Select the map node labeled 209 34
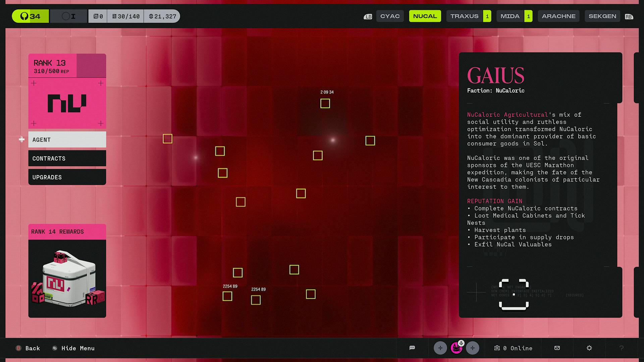The height and width of the screenshot is (362, 644). tap(325, 103)
